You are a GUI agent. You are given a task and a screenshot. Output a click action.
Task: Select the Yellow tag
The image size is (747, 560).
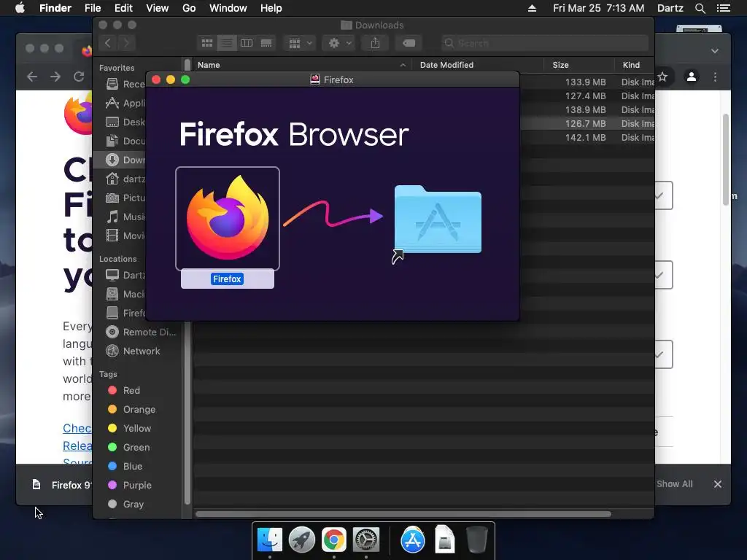coord(130,428)
